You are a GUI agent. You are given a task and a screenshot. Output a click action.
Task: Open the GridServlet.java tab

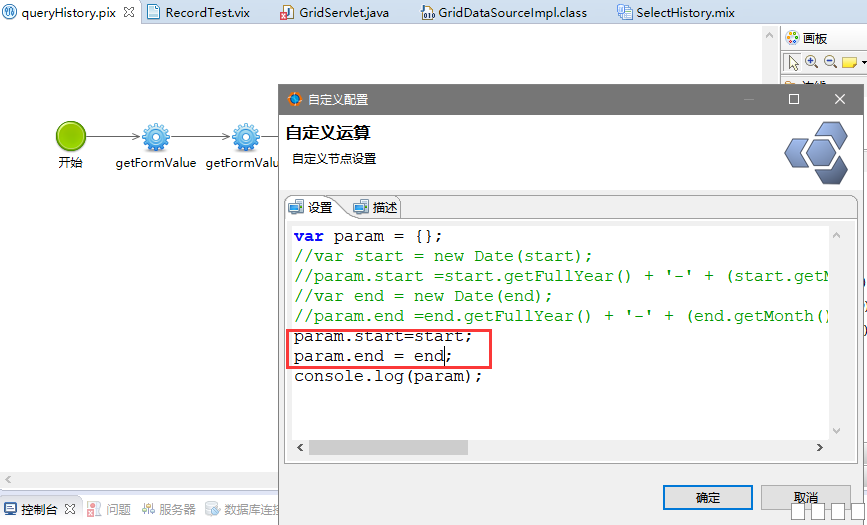pos(343,13)
